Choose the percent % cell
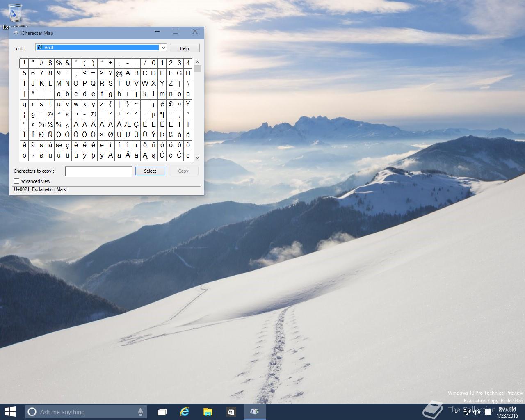The image size is (525, 420). (x=59, y=63)
